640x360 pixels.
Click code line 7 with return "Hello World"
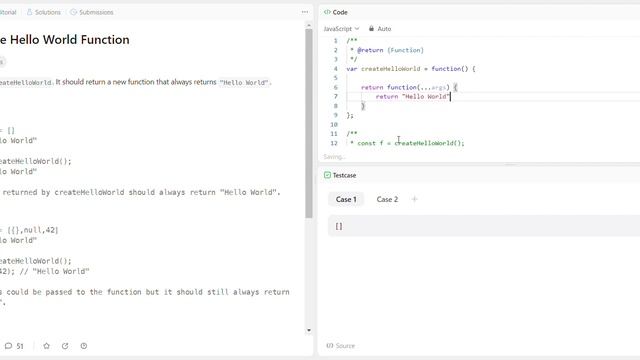click(413, 96)
